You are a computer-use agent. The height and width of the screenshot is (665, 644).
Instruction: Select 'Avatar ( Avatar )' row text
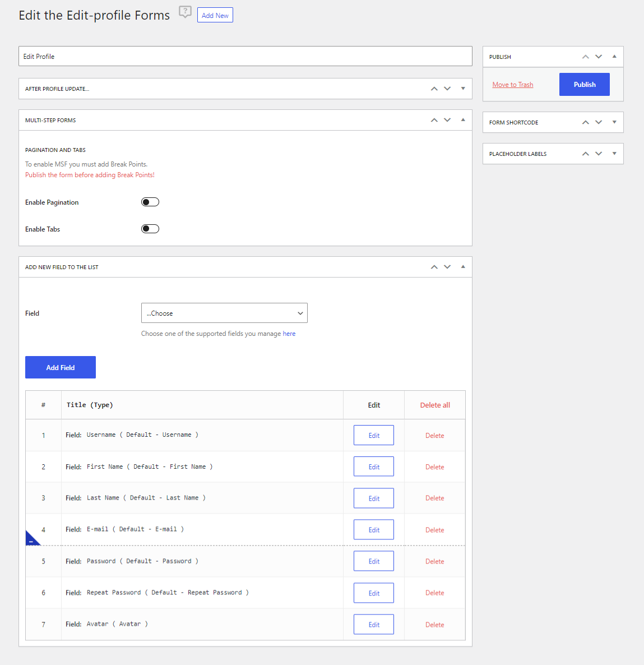pyautogui.click(x=118, y=624)
